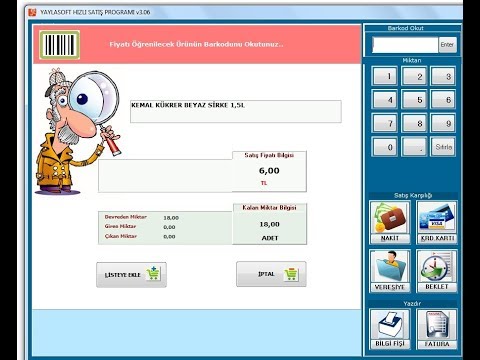
Task: Open FATURA invoice printing
Action: 437,329
